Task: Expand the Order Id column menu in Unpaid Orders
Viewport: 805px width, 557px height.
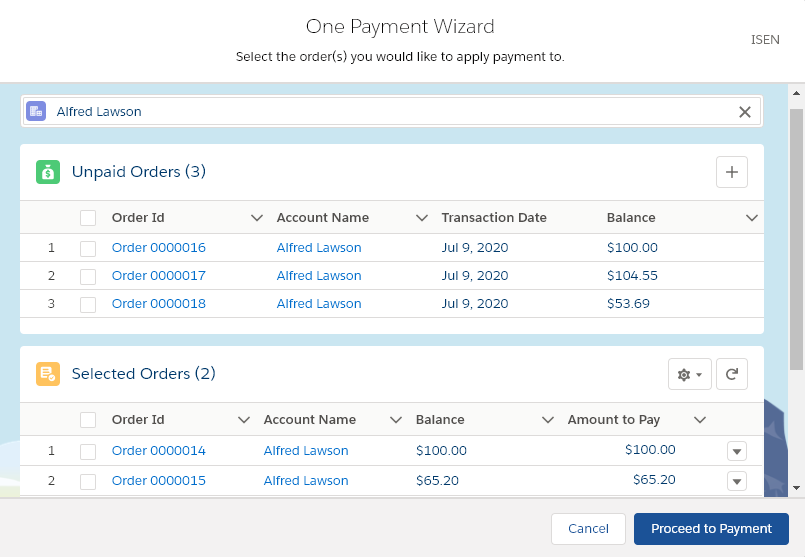Action: tap(257, 218)
